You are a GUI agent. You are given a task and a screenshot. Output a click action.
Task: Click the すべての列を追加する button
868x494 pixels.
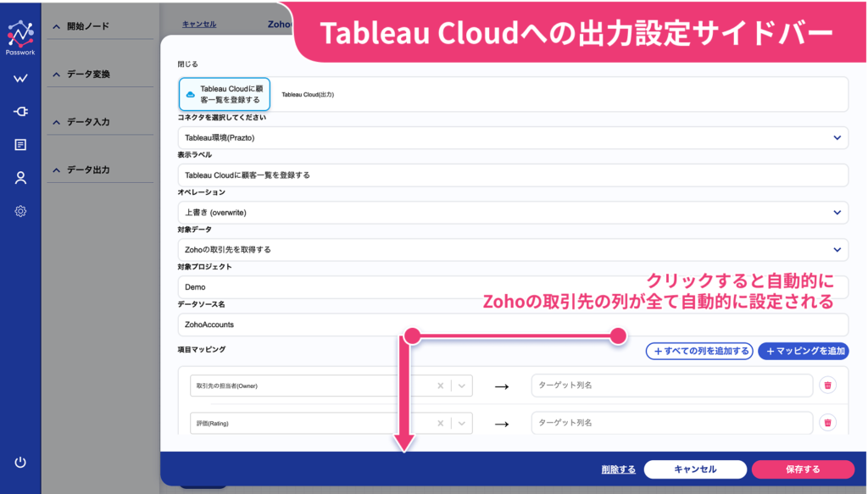[699, 351]
